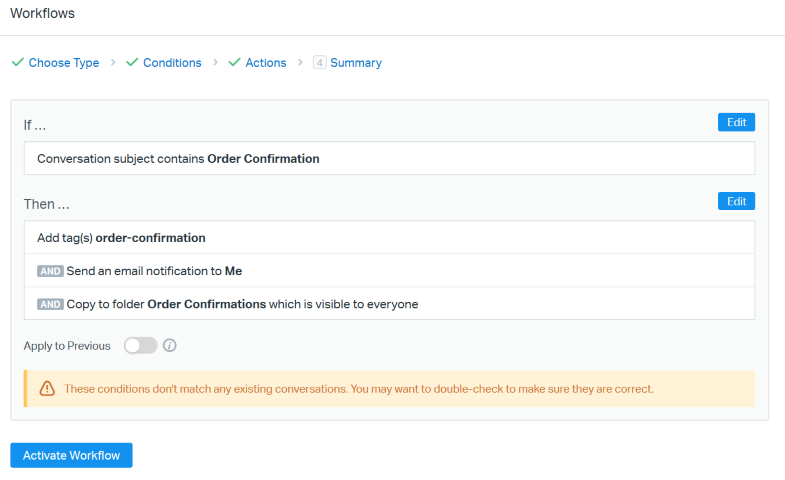The image size is (785, 480).
Task: Go back to the Choose Type step
Action: click(63, 62)
